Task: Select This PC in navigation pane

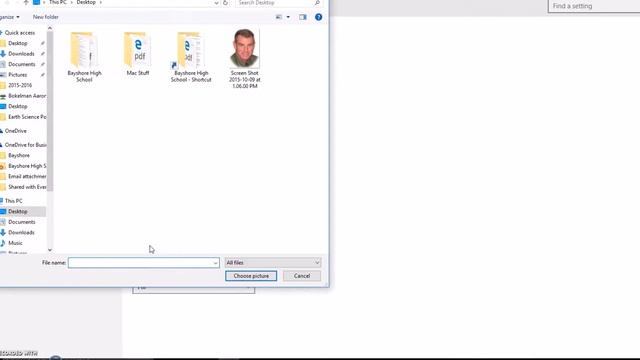Action: (x=13, y=201)
